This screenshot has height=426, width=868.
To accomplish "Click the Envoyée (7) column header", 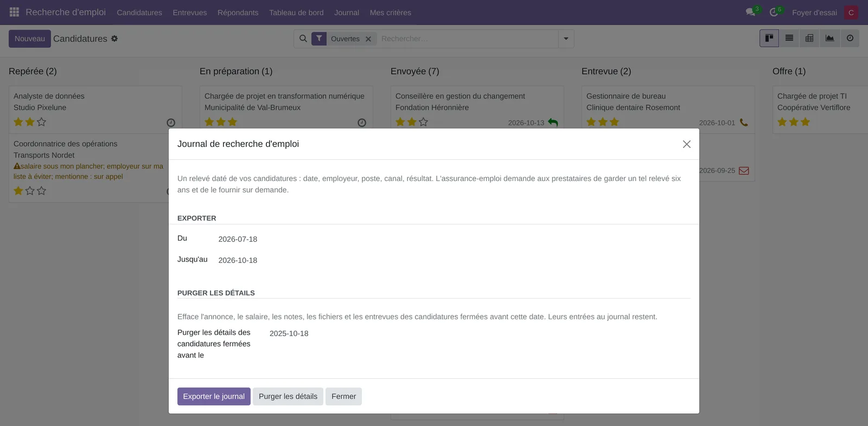I will 415,71.
